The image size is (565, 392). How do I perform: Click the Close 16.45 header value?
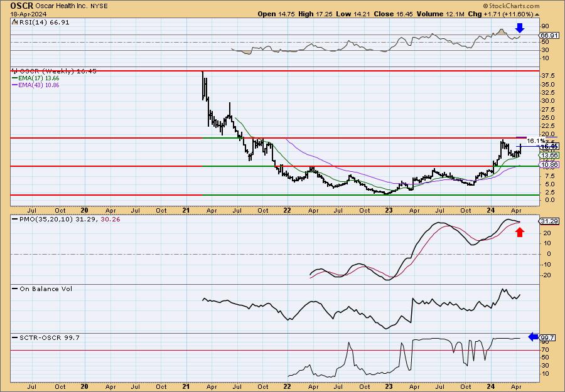pos(393,14)
